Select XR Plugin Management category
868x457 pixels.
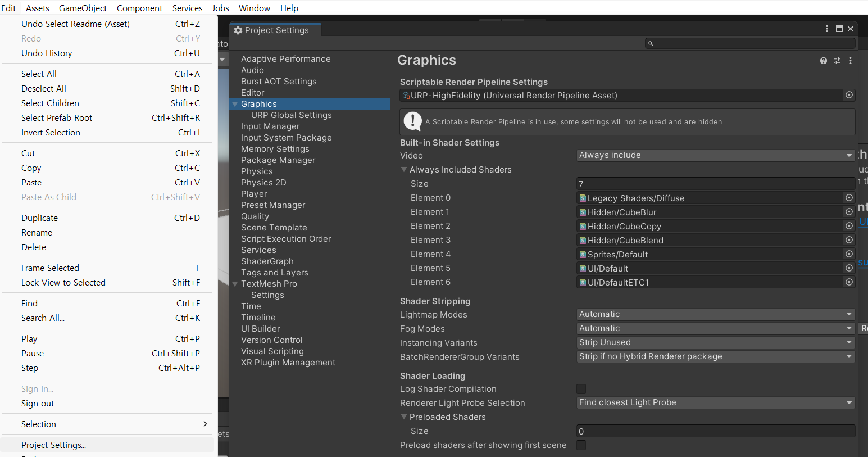coord(288,363)
